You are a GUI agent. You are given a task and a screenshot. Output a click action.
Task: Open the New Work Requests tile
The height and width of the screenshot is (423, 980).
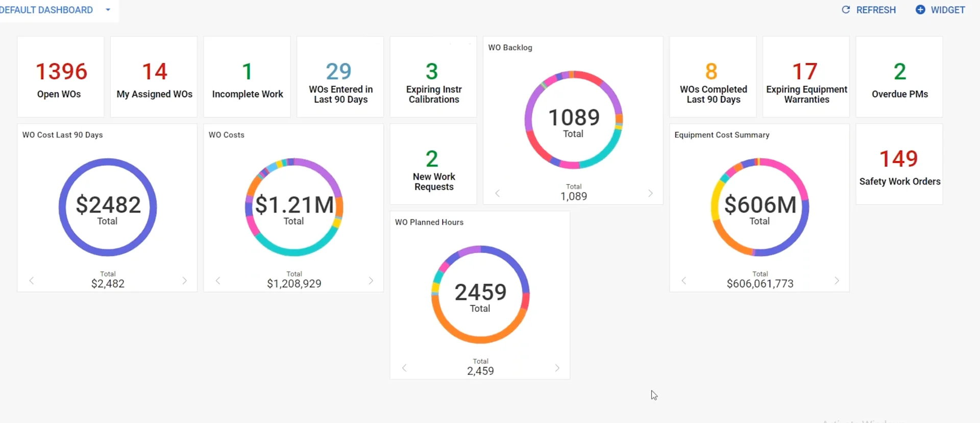click(x=433, y=164)
